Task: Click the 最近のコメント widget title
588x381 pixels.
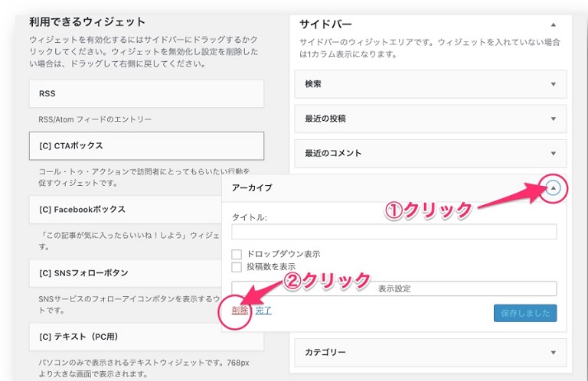Action: click(x=333, y=153)
